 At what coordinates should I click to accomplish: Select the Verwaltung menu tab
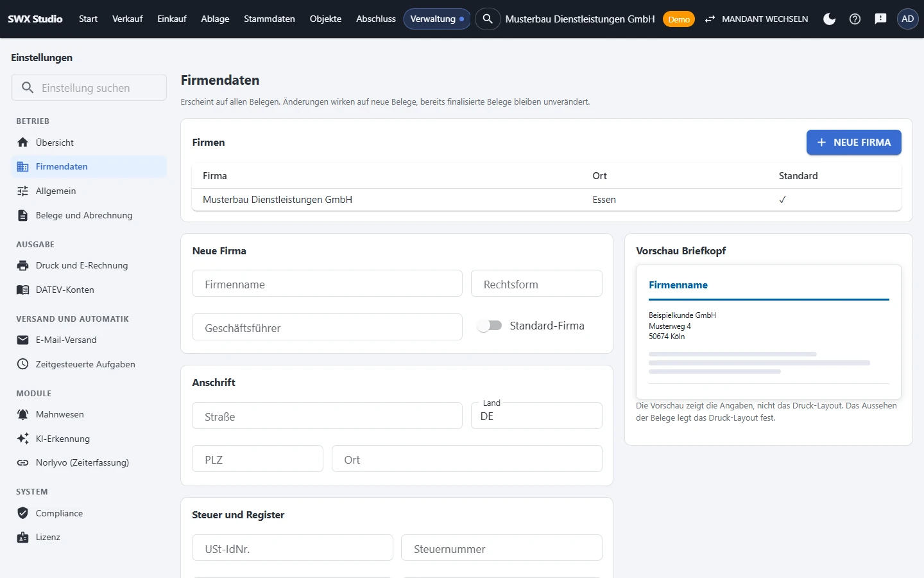437,19
